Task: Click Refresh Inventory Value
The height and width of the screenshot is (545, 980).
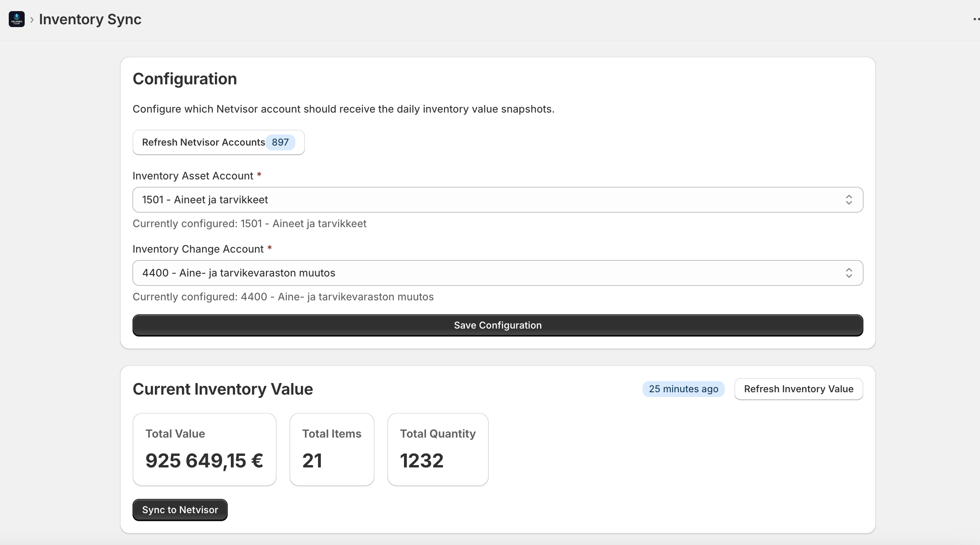Action: pyautogui.click(x=798, y=389)
